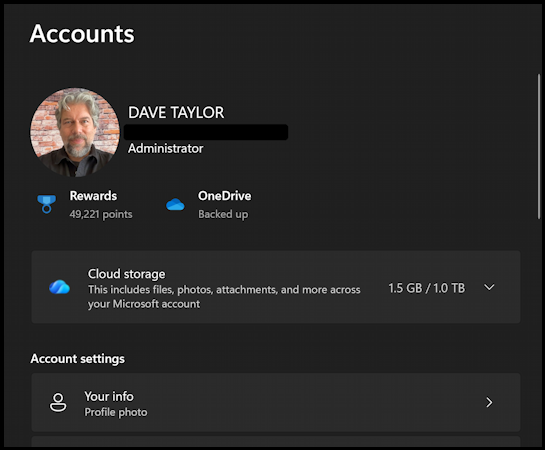Screen dimensions: 545x450
Task: Click the Account settings heading
Action: click(78, 359)
